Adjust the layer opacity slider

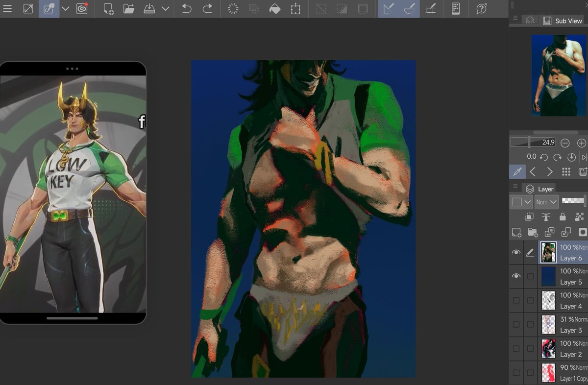point(574,201)
